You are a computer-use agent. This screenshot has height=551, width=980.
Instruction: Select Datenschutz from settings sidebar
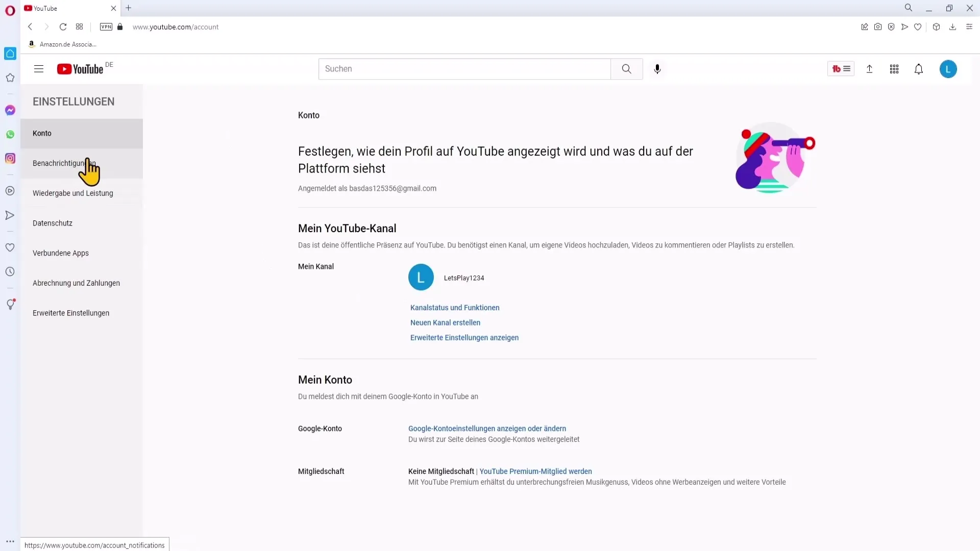pyautogui.click(x=53, y=222)
